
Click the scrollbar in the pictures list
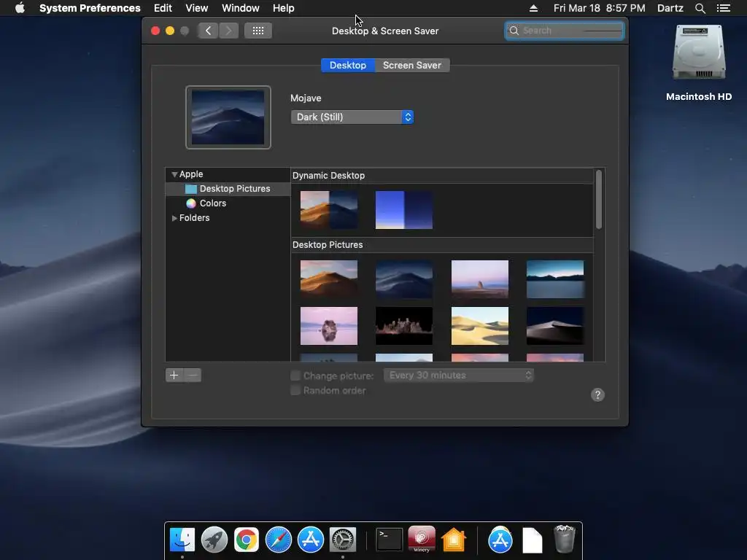pyautogui.click(x=599, y=199)
